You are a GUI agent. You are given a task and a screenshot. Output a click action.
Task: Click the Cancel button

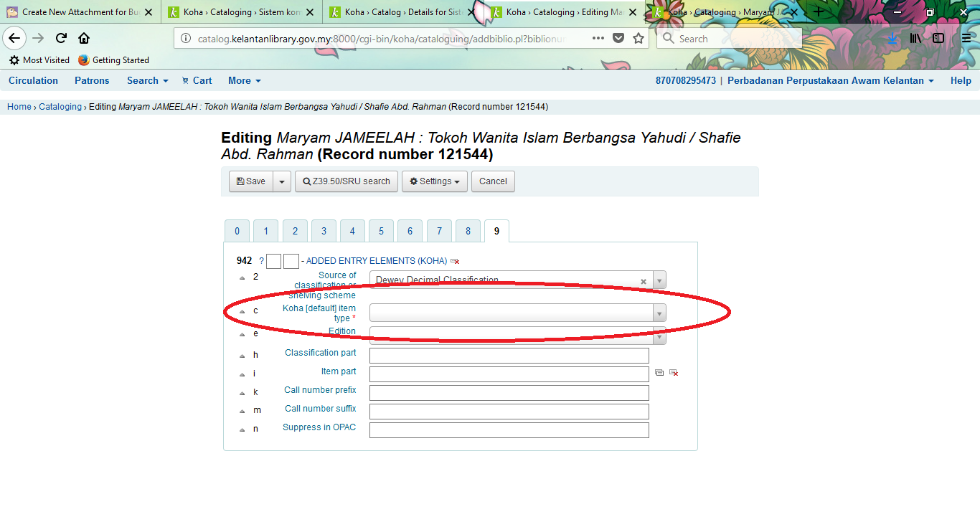click(x=493, y=181)
